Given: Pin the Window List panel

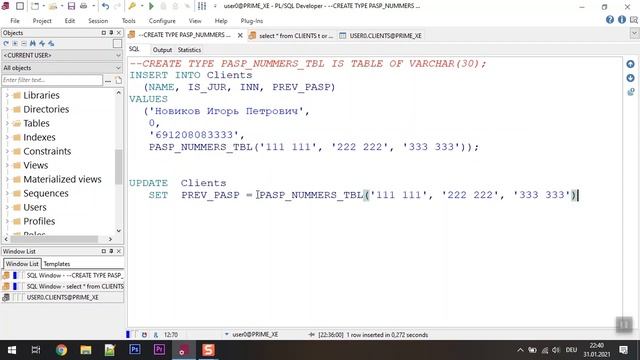Looking at the screenshot, I should [x=111, y=251].
